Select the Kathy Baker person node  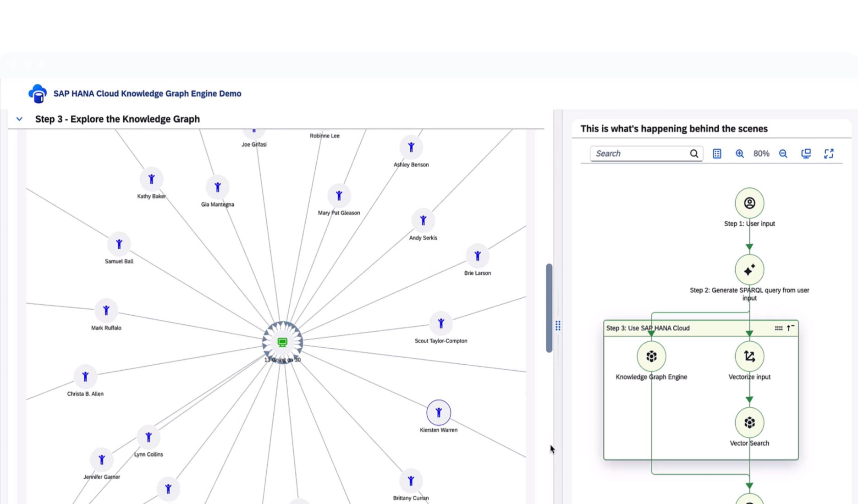[x=151, y=179]
